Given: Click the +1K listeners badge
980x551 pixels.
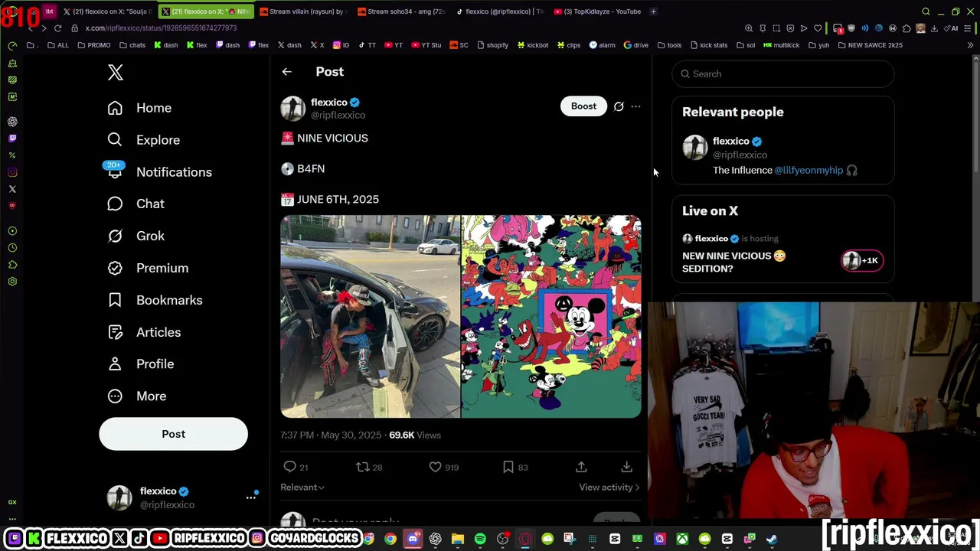Looking at the screenshot, I should (x=862, y=260).
